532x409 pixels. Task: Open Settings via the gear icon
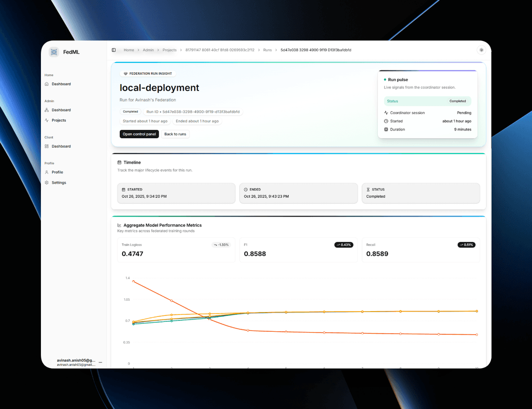[x=46, y=183]
